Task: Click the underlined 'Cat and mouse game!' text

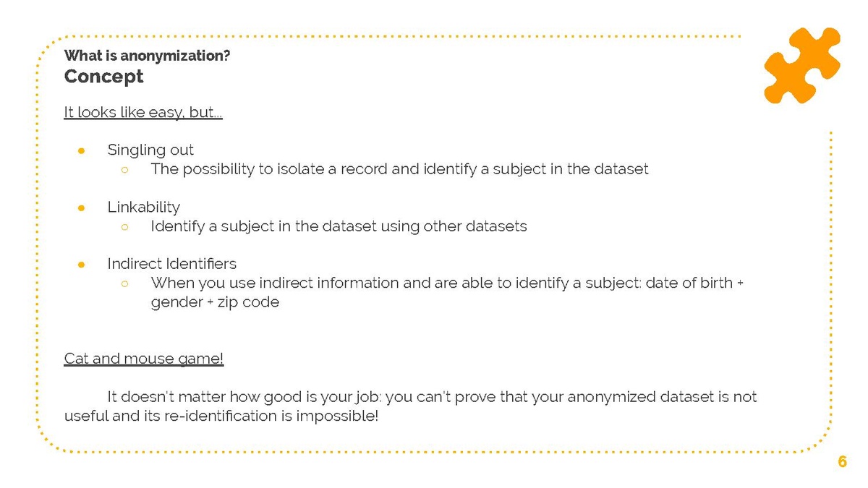Action: 143,359
